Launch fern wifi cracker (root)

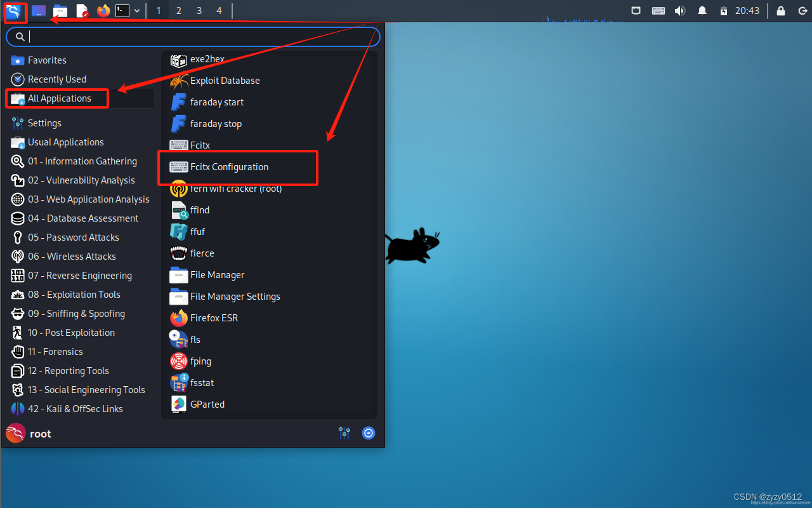[x=270, y=189]
